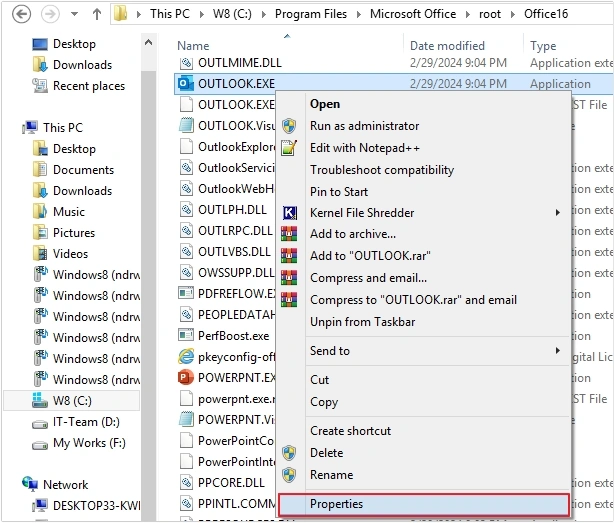
Task: Click the Forward navigation arrow
Action: pos(50,14)
